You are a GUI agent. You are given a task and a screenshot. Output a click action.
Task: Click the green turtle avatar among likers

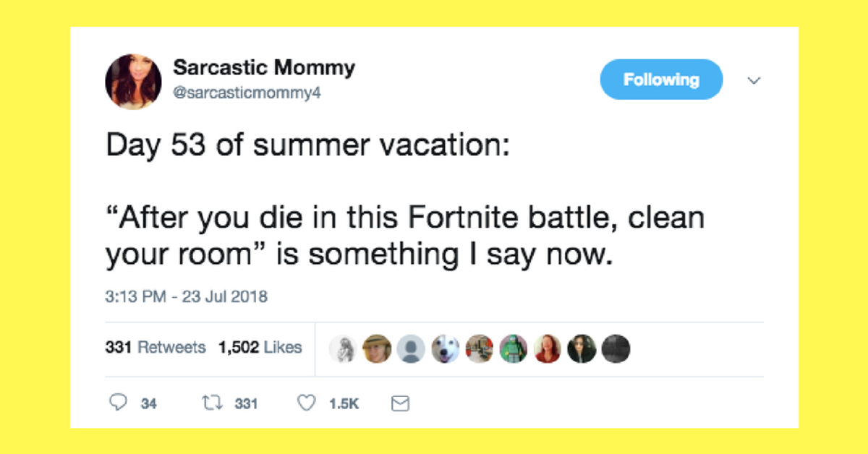[514, 348]
